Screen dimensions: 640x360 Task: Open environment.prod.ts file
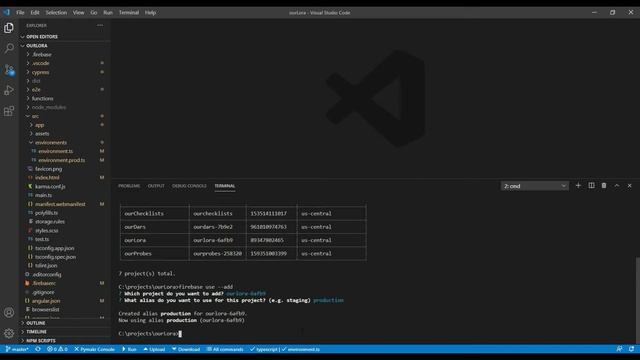(x=62, y=160)
